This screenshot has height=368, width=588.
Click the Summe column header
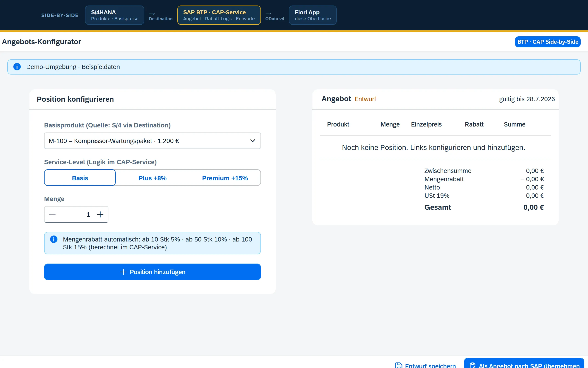coord(514,124)
